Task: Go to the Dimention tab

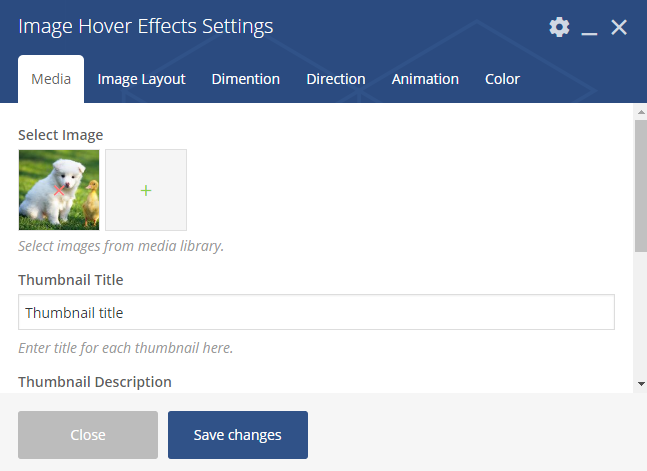Action: click(x=246, y=79)
